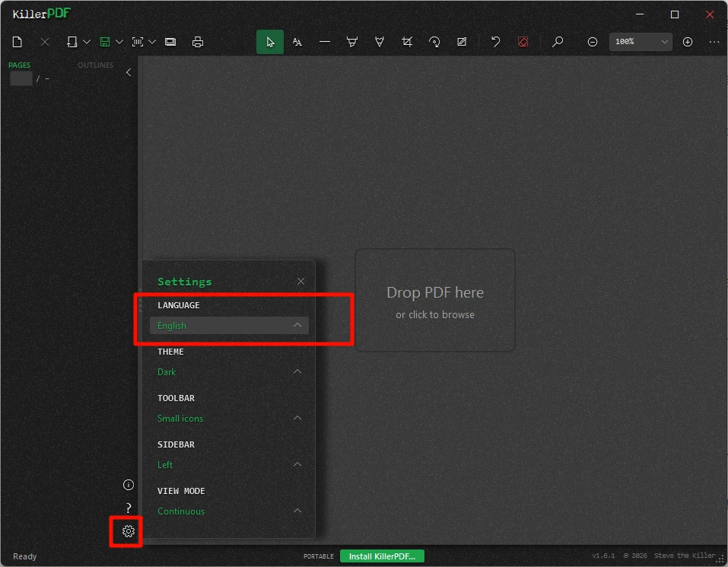
Task: Click the Drop PDF here browse area
Action: [435, 300]
